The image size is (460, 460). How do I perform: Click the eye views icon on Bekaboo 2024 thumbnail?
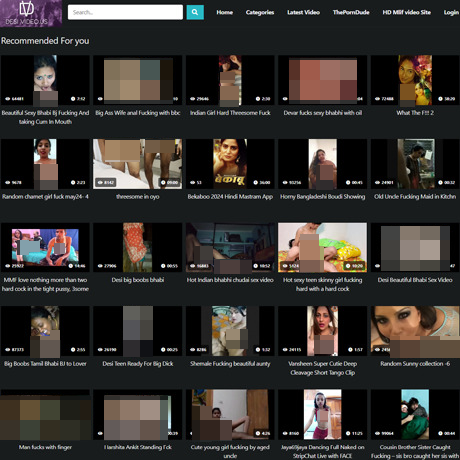click(x=192, y=182)
